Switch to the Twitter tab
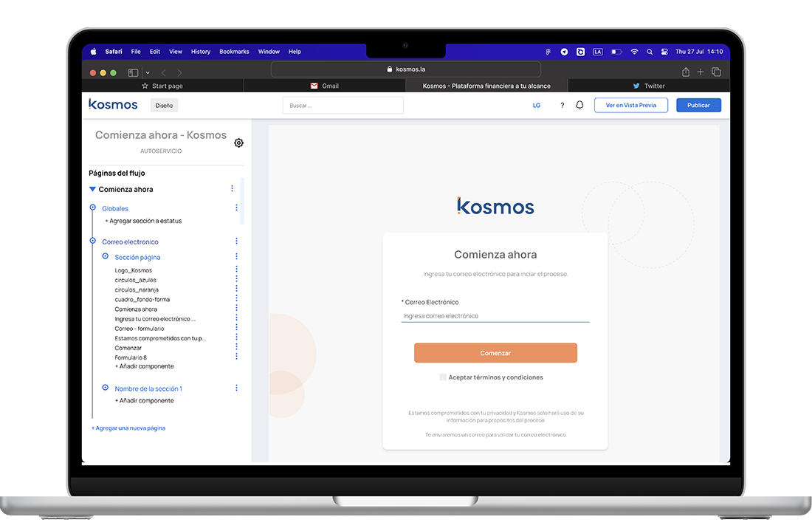Screen dimensions: 812x528 (648, 86)
